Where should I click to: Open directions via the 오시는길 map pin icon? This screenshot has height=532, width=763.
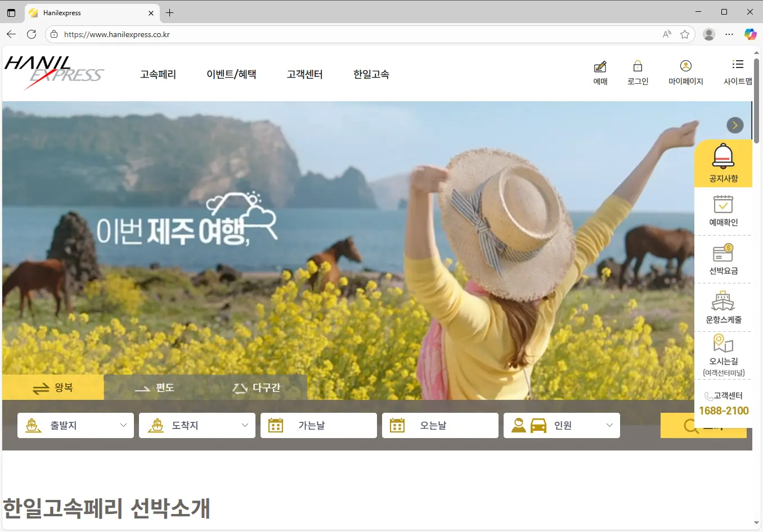coord(724,354)
